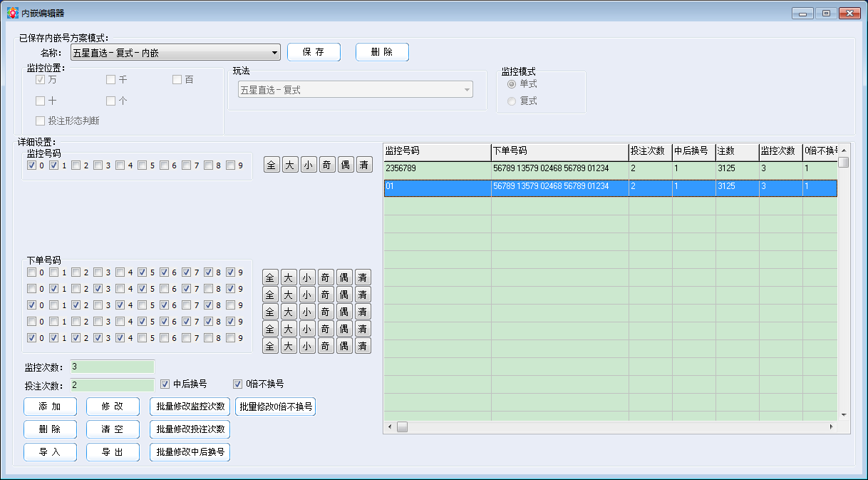The width and height of the screenshot is (868, 480).
Task: Click 偶 button in last 下单号码 row
Action: pyautogui.click(x=345, y=346)
